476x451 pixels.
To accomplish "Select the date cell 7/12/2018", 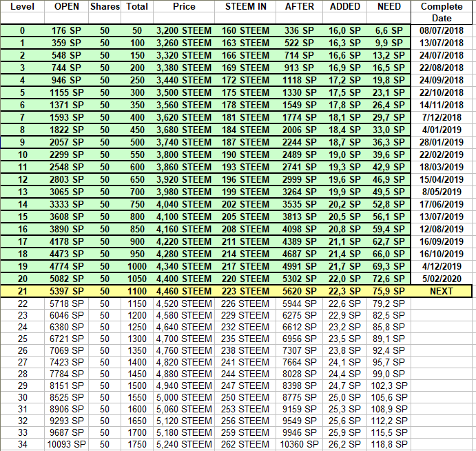I will pos(442,118).
